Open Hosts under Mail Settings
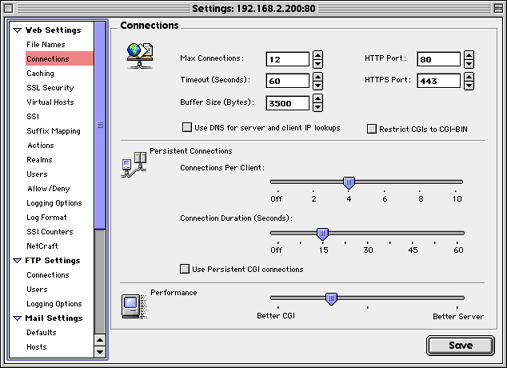The height and width of the screenshot is (368, 507). (37, 347)
